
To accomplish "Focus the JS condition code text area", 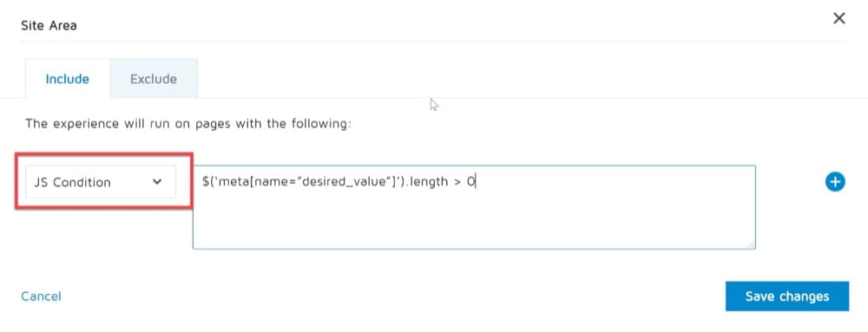I will [x=474, y=207].
